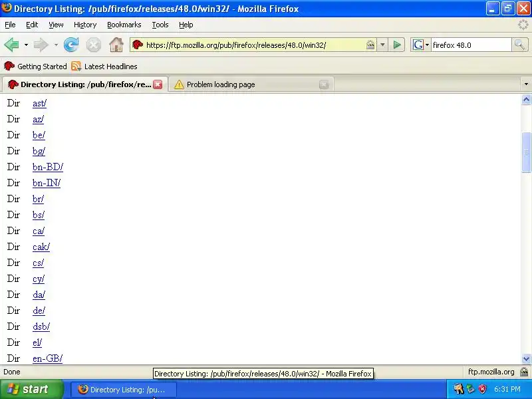Click the Google search engine icon
Image resolution: width=532 pixels, height=399 pixels.
[418, 45]
